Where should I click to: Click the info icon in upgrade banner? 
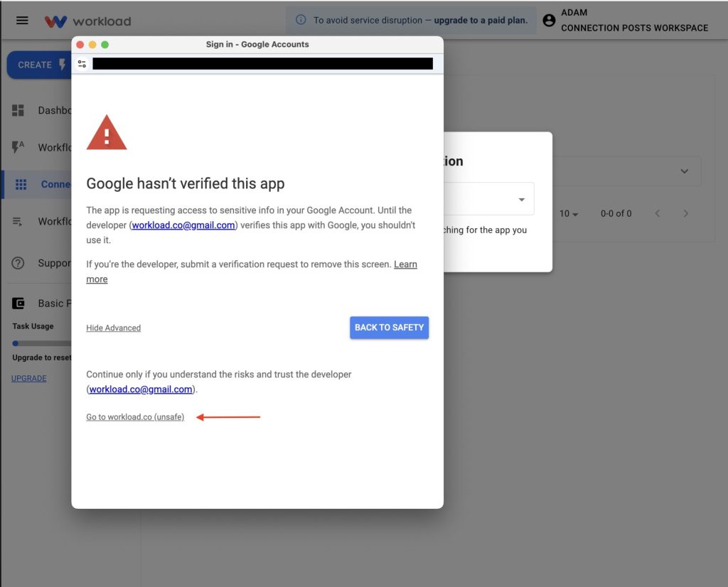pyautogui.click(x=301, y=20)
